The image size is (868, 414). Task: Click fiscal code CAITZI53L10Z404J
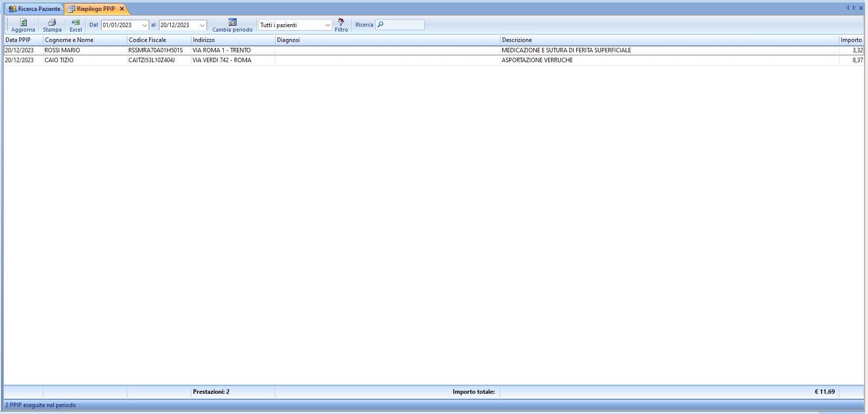(152, 60)
